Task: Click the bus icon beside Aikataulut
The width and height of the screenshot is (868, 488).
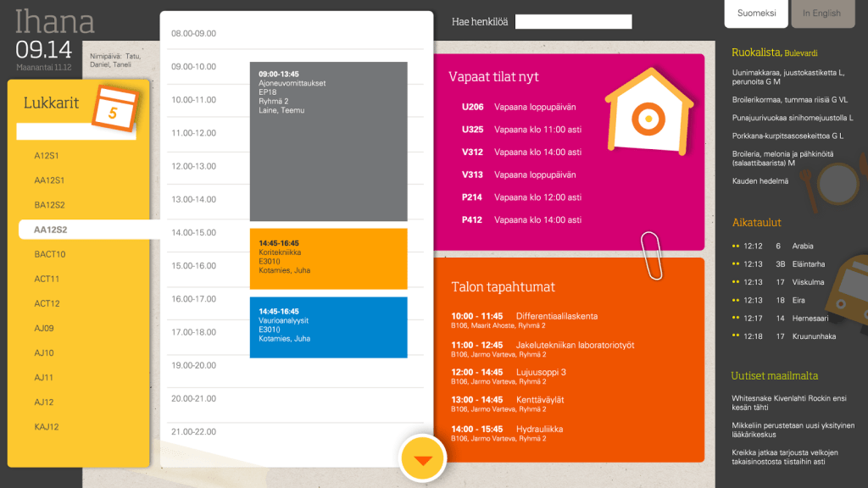Action: tap(848, 292)
